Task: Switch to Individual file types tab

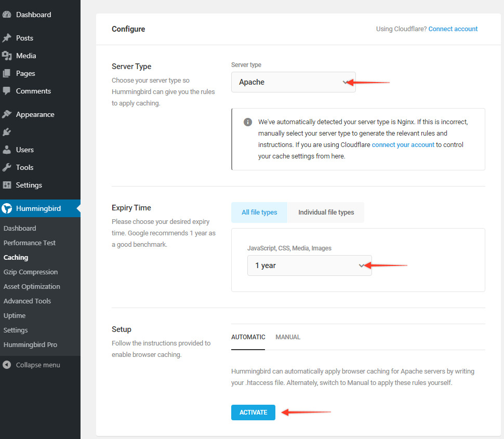Action: (x=326, y=212)
